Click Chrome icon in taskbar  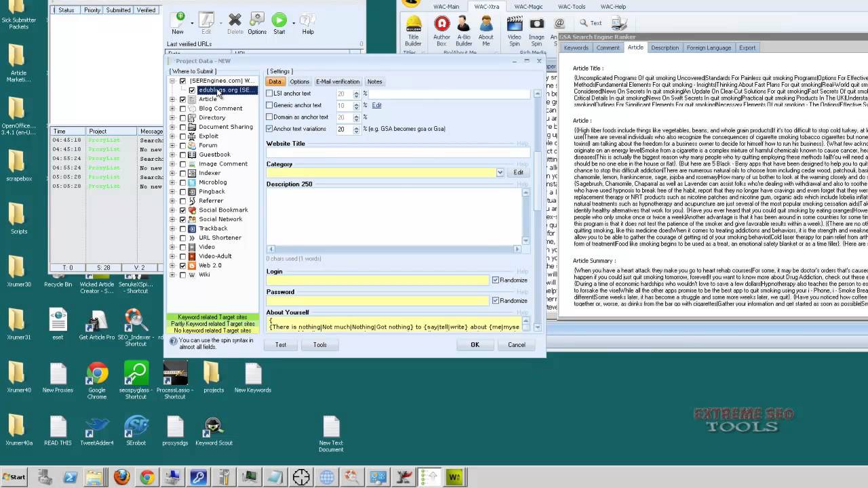click(x=147, y=477)
